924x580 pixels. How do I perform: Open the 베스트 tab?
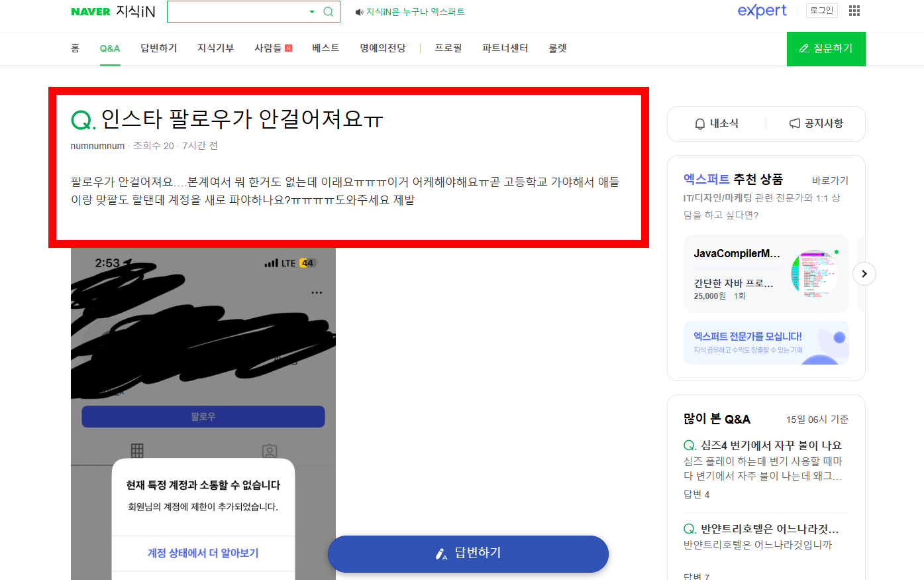[x=326, y=48]
